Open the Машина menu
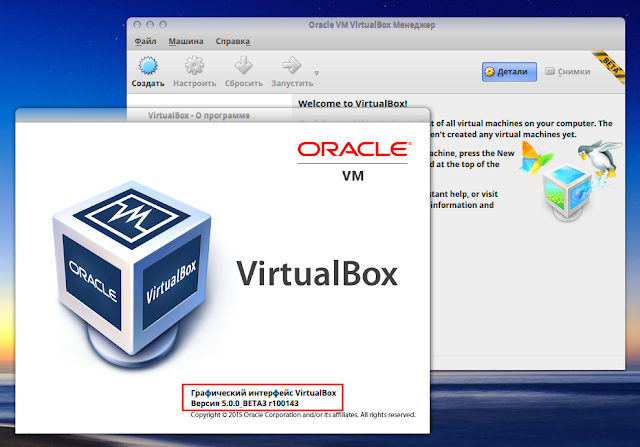Viewport: 640px width, 447px height. click(186, 41)
